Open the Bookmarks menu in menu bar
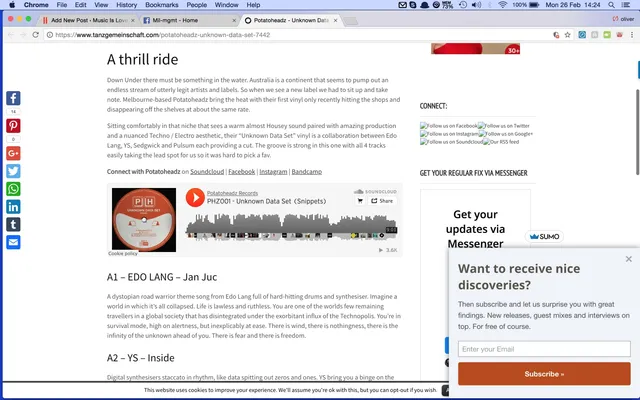640x400 pixels. pyautogui.click(x=162, y=5)
